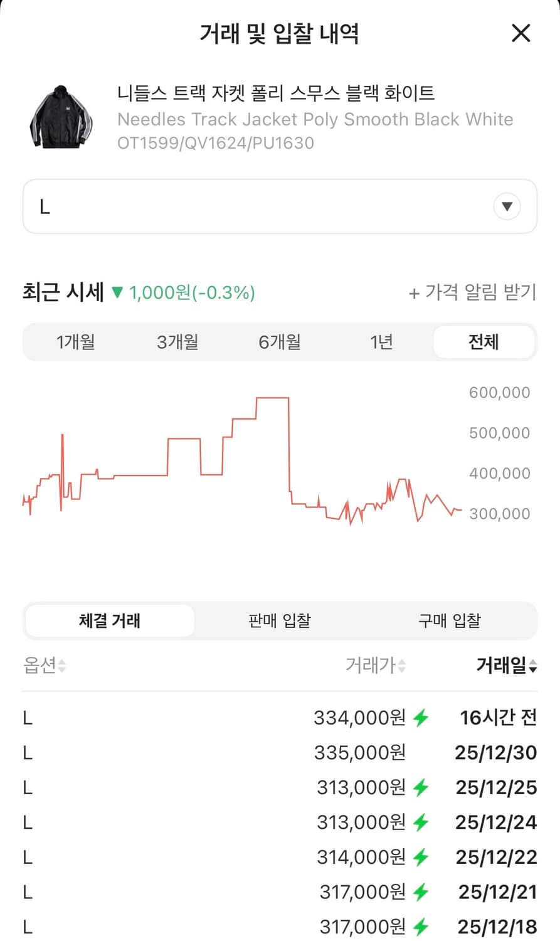Click lightning icon beside 314,000원
560x941 pixels.
point(421,857)
